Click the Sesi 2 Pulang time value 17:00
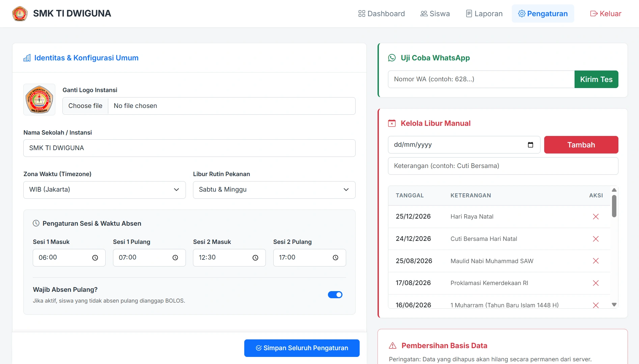Viewport: 639px width, 364px height. pos(287,257)
